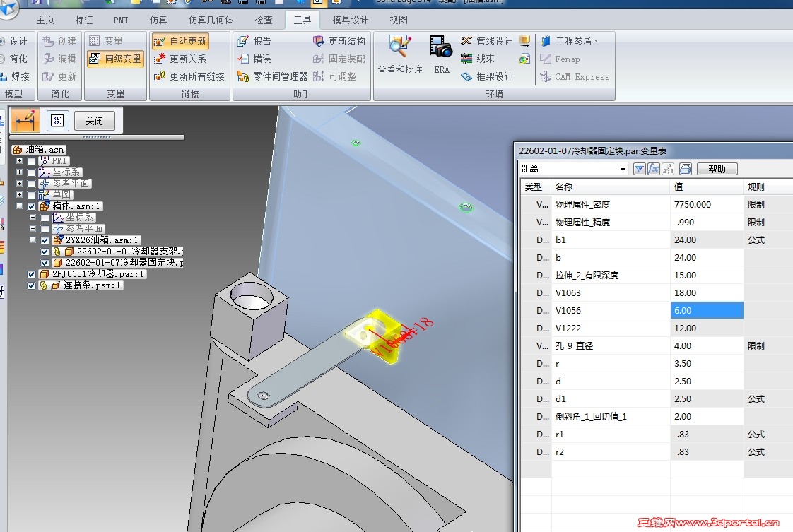
Task: Expand 坐标系 under 箱体.asm:1
Action: click(x=33, y=218)
